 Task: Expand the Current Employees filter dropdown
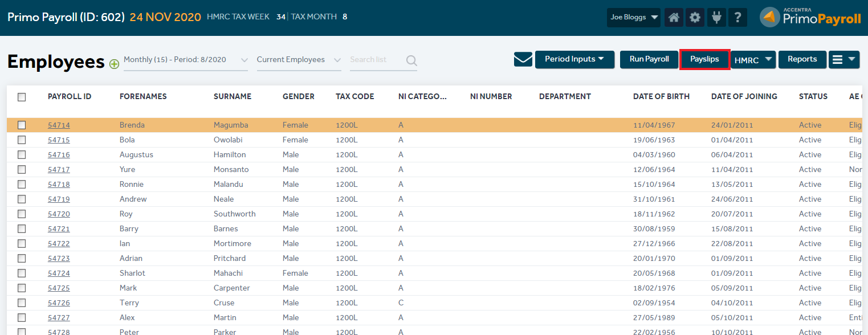(299, 59)
